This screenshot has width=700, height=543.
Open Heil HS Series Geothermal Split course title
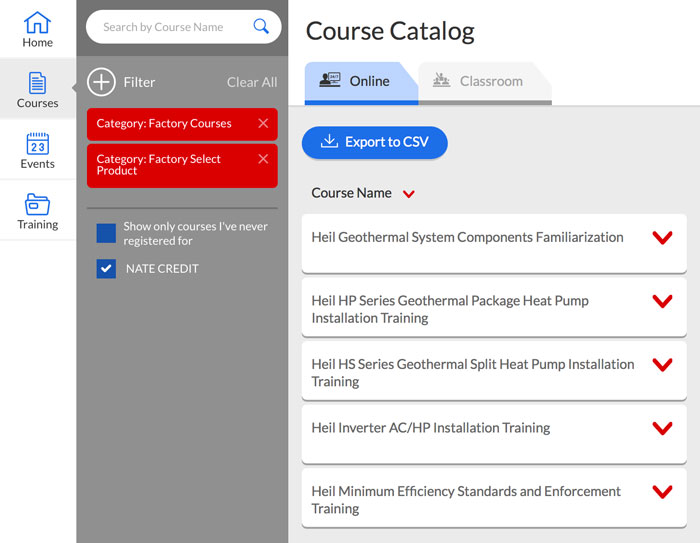473,373
